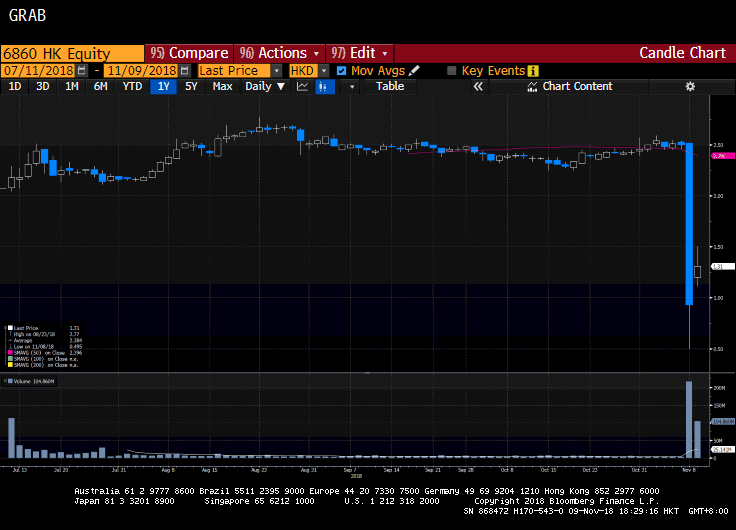
Task: Click the Aug 23 date axis label
Action: pyautogui.click(x=259, y=470)
